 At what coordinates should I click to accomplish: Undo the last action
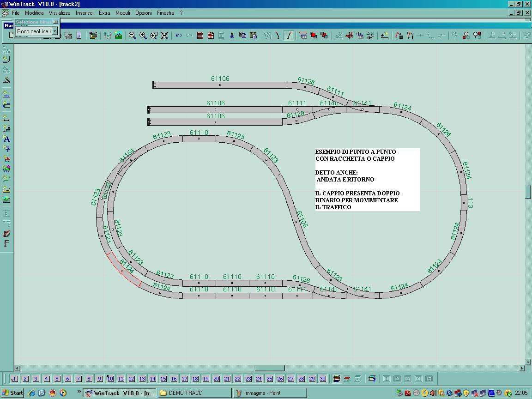178,35
